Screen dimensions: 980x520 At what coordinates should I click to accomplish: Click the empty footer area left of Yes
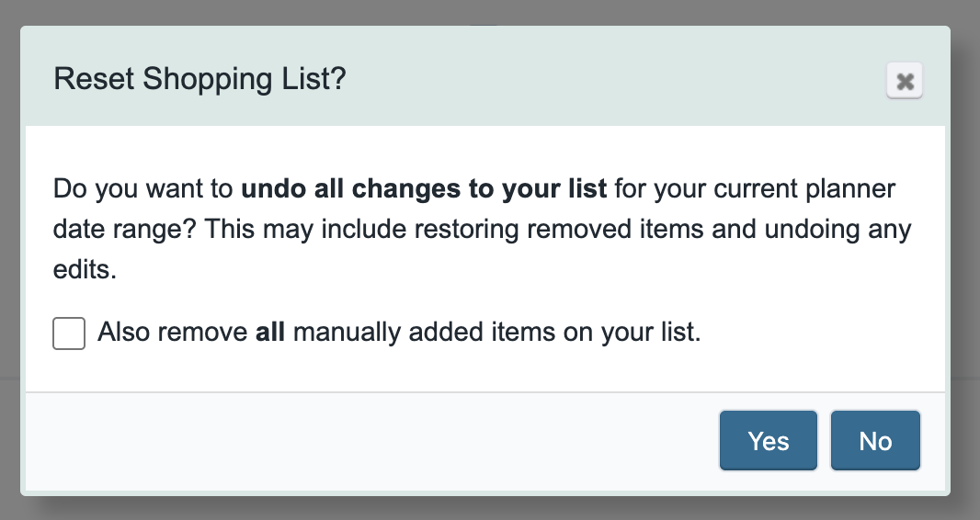(368, 441)
